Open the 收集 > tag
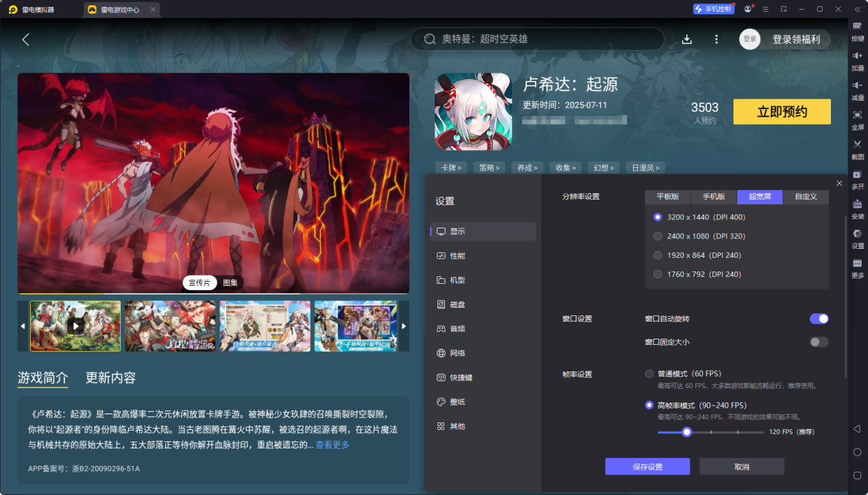The height and width of the screenshot is (495, 868). [566, 167]
